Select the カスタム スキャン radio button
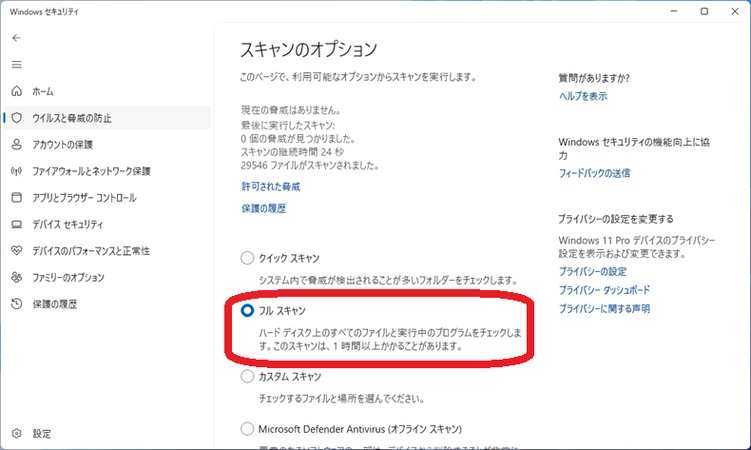 [x=247, y=376]
